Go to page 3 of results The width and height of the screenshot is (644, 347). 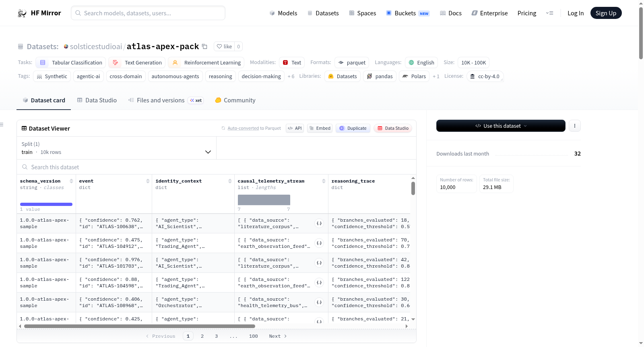tap(216, 336)
